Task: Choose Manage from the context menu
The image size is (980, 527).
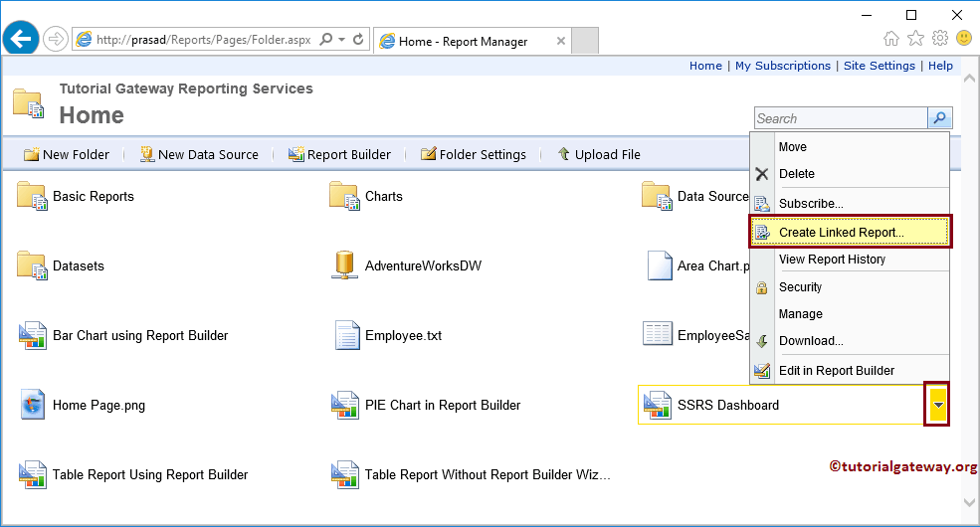Action: click(x=850, y=314)
